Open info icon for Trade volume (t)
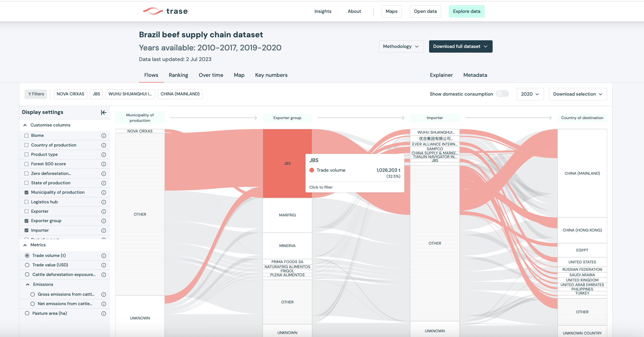The image size is (644, 337). pos(103,256)
